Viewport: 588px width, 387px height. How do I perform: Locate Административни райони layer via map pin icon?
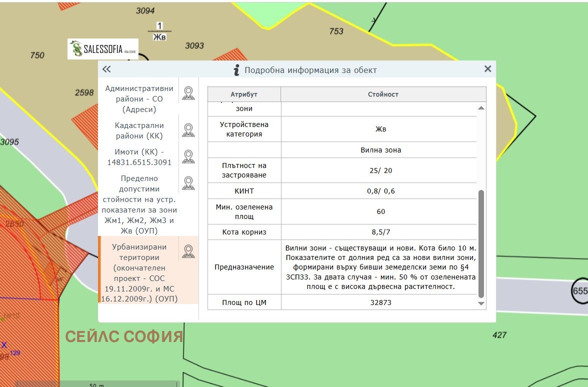(x=188, y=93)
